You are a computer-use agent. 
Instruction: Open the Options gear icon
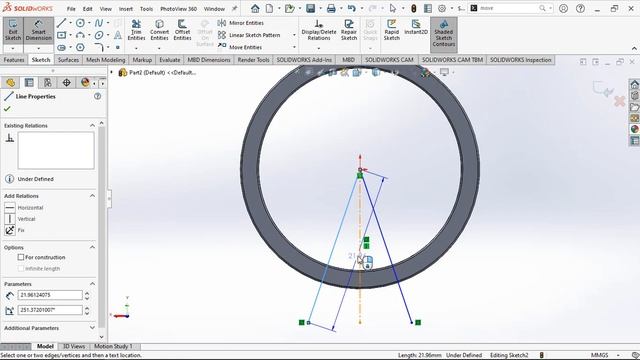[442, 8]
